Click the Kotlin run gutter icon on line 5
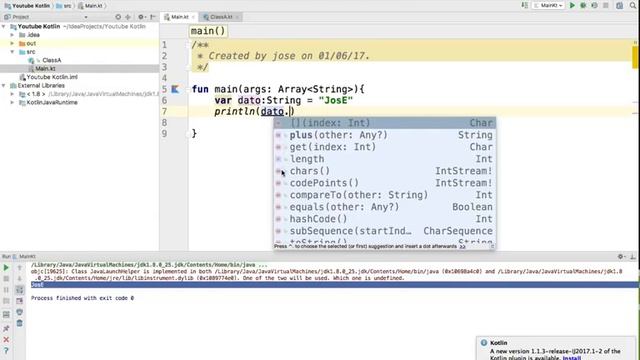The width and height of the screenshot is (640, 360). click(175, 89)
